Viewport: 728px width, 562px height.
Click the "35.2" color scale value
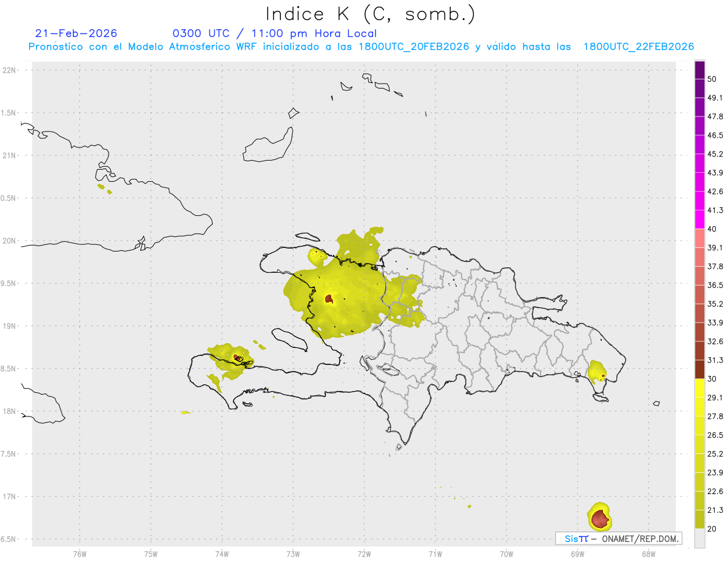[715, 304]
